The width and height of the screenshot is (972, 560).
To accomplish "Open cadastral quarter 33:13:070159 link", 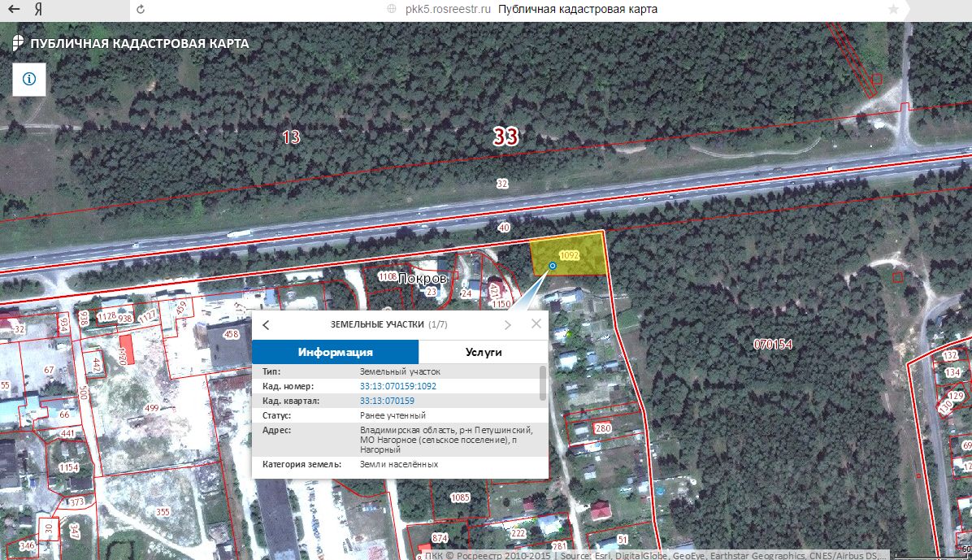I will pos(387,401).
